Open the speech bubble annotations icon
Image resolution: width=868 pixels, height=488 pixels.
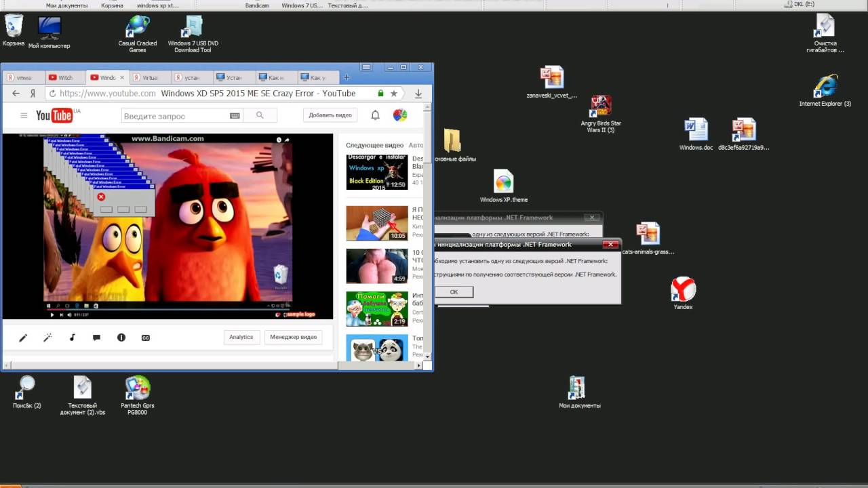coord(96,338)
